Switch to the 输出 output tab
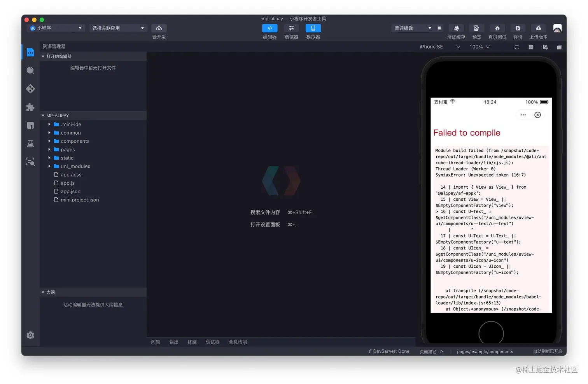 (x=174, y=342)
